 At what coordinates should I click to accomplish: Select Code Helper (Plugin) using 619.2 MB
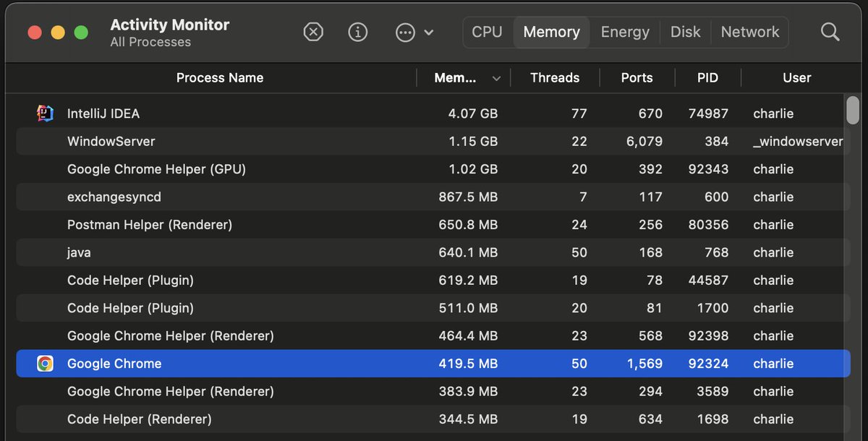pyautogui.click(x=433, y=281)
